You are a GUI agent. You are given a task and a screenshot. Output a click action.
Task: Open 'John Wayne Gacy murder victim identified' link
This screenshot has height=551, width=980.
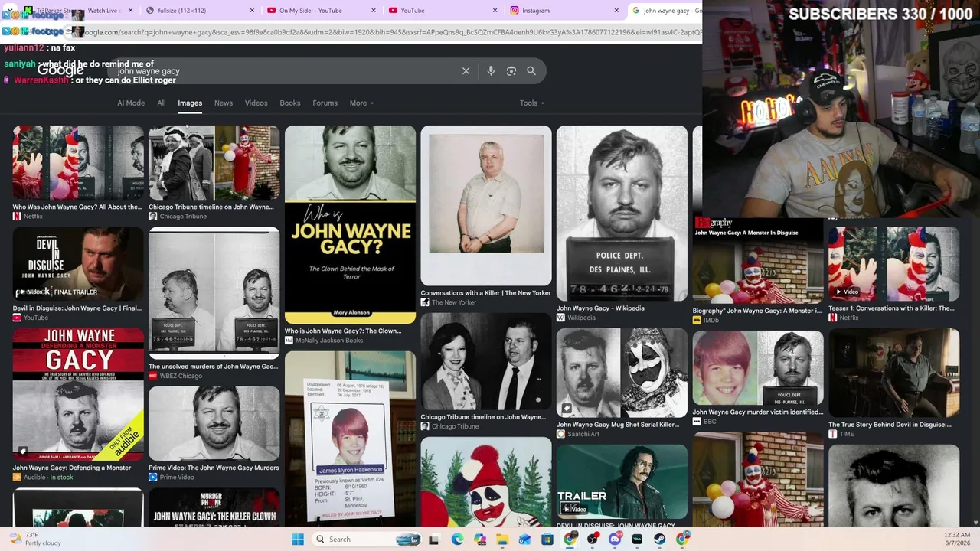[x=758, y=412]
